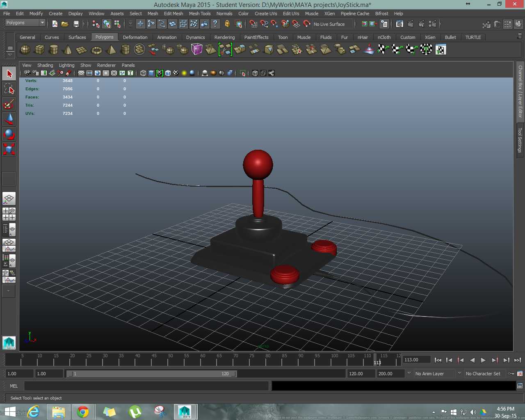Open Tool Settings side tab
525x420 pixels.
520,140
